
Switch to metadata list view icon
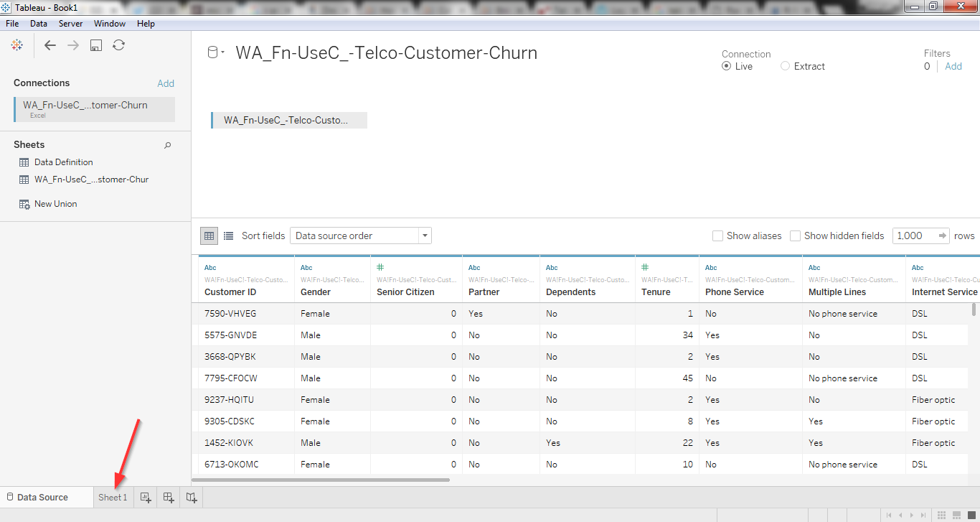pos(228,236)
